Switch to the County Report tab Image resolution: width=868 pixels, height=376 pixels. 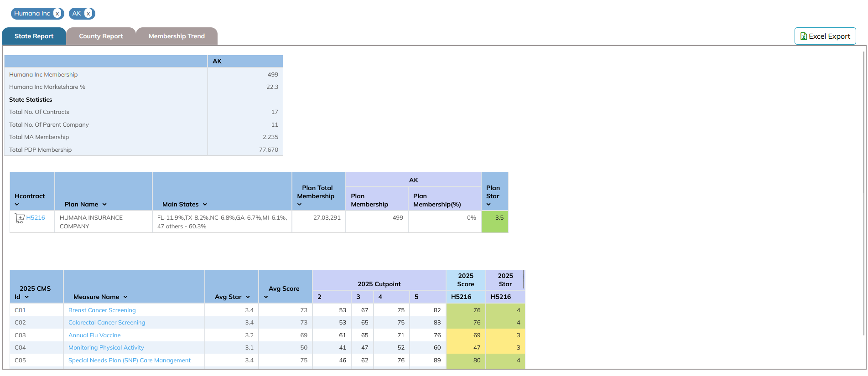[x=101, y=36]
